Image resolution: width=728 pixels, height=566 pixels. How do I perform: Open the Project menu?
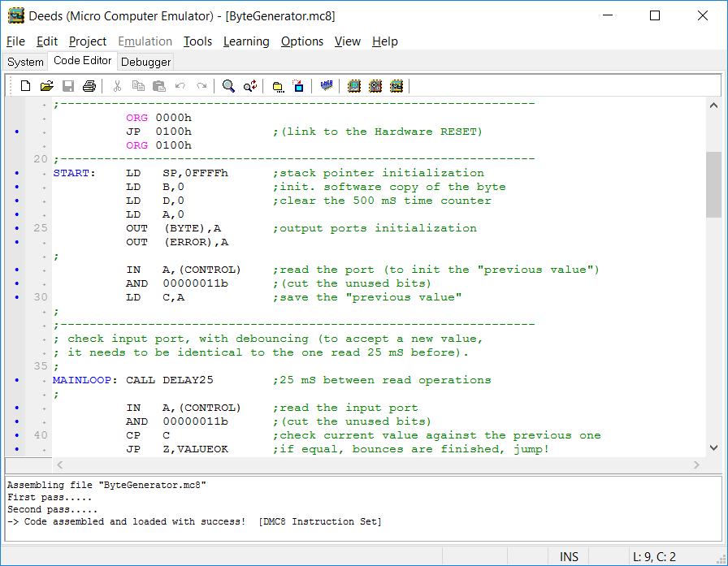(x=88, y=41)
